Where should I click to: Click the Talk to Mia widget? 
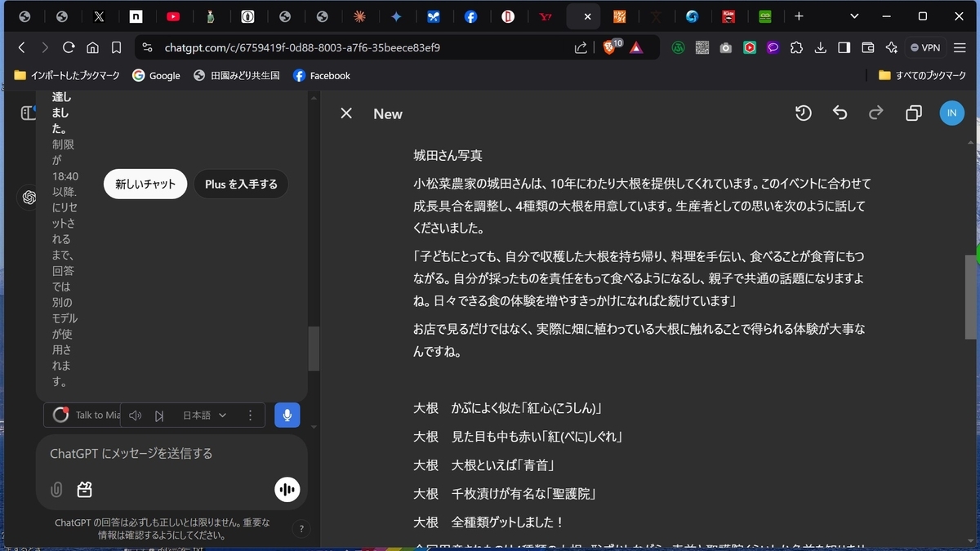85,415
